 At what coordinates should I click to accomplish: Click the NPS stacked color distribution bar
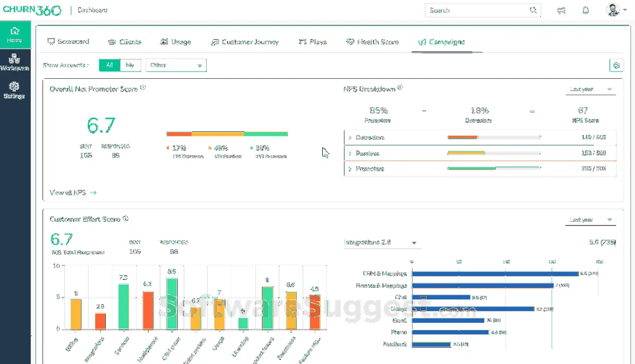227,134
